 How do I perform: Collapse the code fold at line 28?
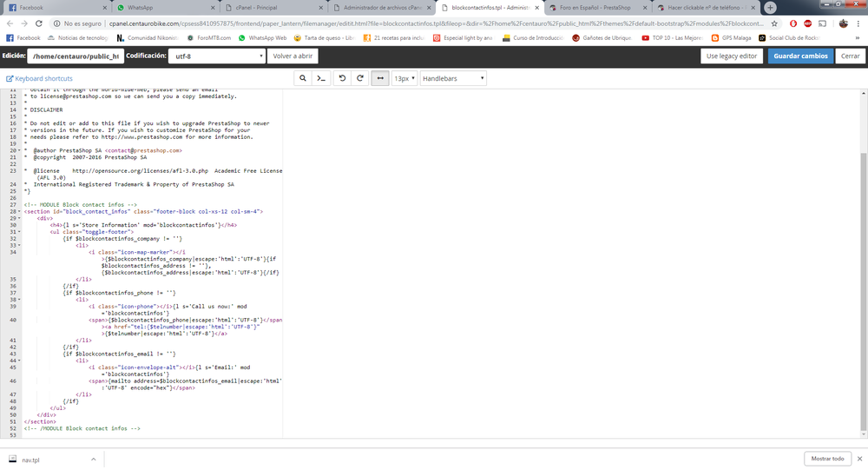19,212
